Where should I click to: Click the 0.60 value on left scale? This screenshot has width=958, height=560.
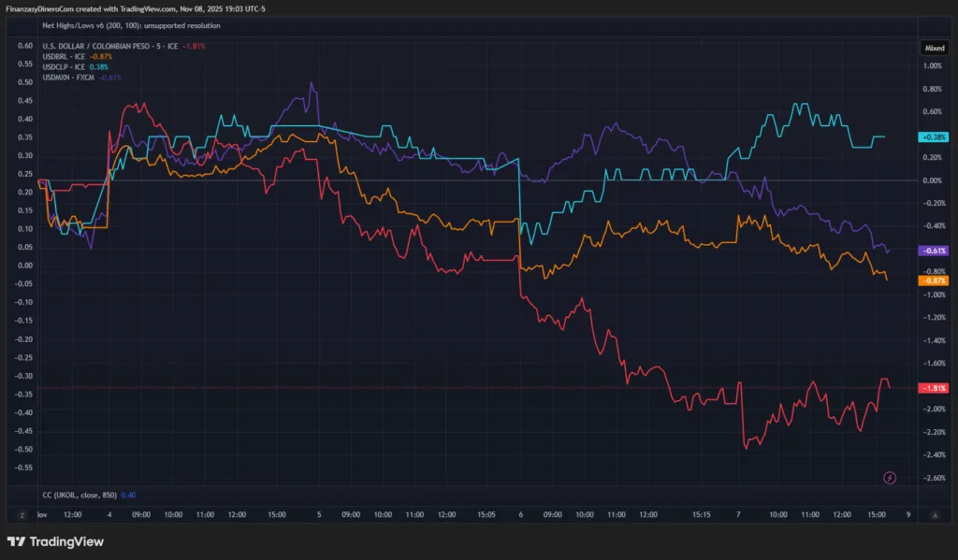coord(25,46)
